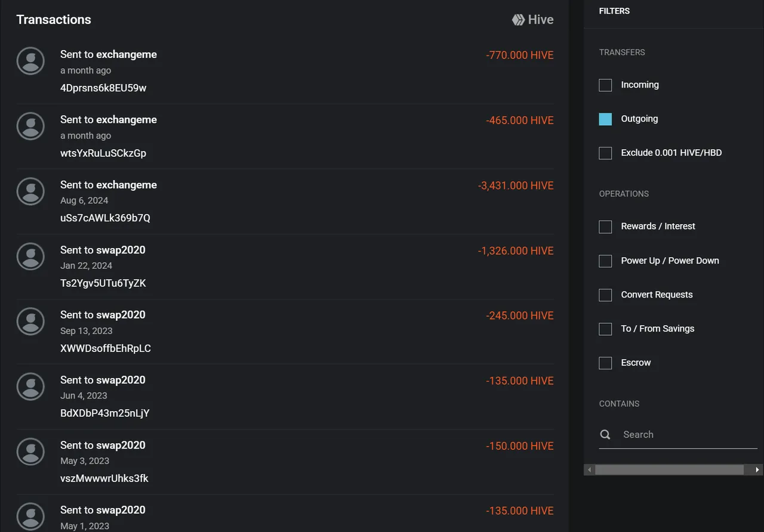Open swap2020 link in Sep 13, 2023 row
The height and width of the screenshot is (532, 764).
121,315
